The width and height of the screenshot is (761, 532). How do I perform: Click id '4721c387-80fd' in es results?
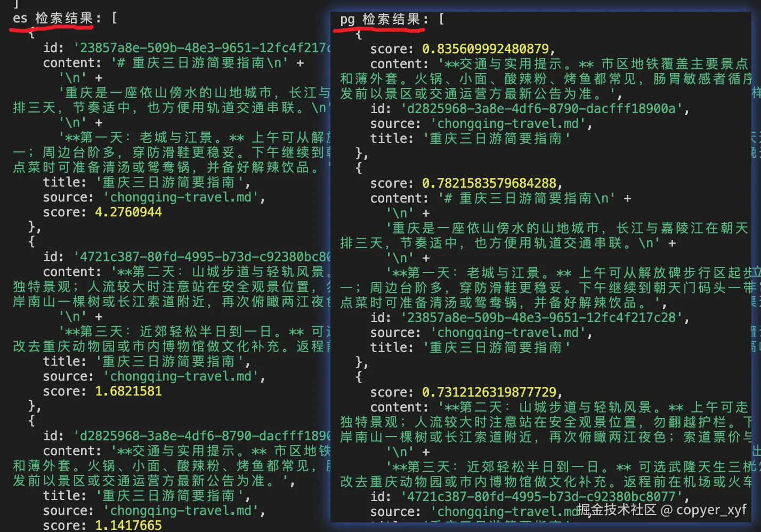coord(202,257)
